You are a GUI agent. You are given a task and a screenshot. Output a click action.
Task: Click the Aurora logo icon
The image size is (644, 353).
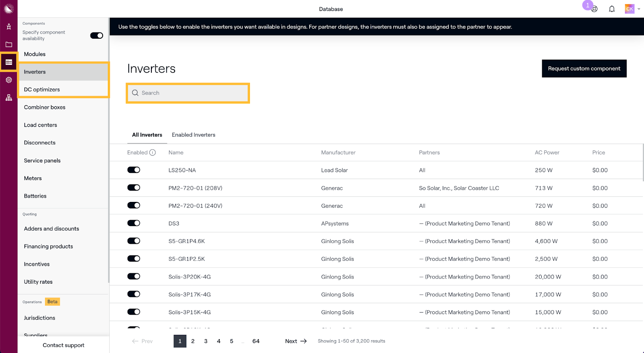click(x=8, y=8)
